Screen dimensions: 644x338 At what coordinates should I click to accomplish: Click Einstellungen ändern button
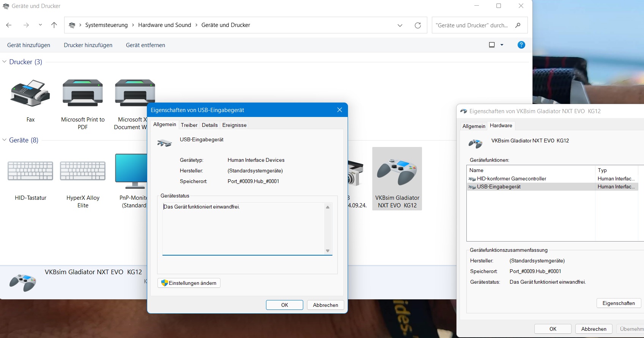(x=189, y=283)
